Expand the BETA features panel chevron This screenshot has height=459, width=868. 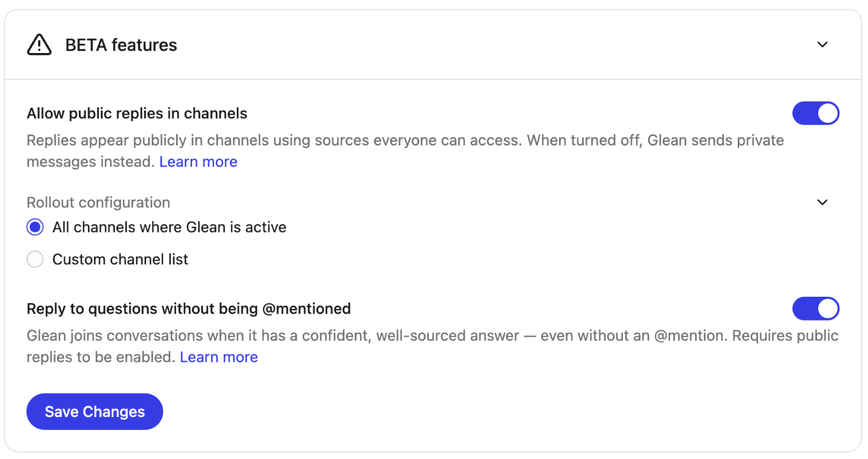coord(822,45)
